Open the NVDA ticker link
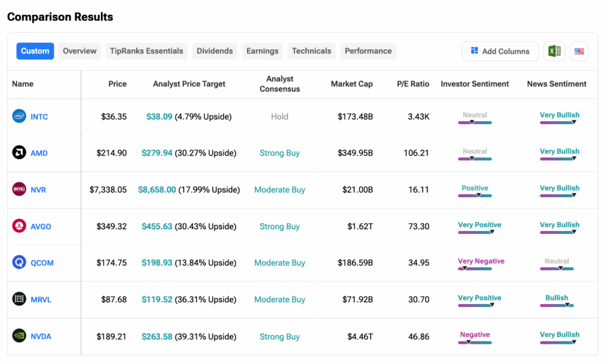Viewport: 608px width, 364px height. pos(41,336)
